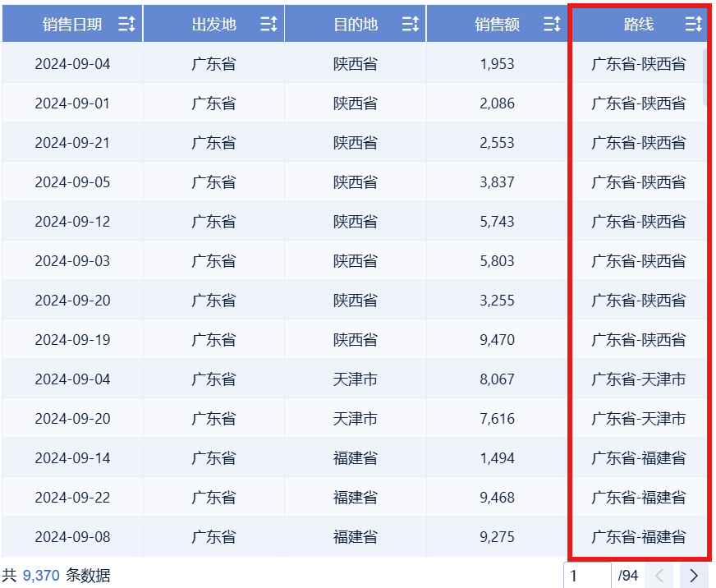Screen dimensions: 716x588
Task: Click sales amount cell 3,837
Action: click(497, 182)
